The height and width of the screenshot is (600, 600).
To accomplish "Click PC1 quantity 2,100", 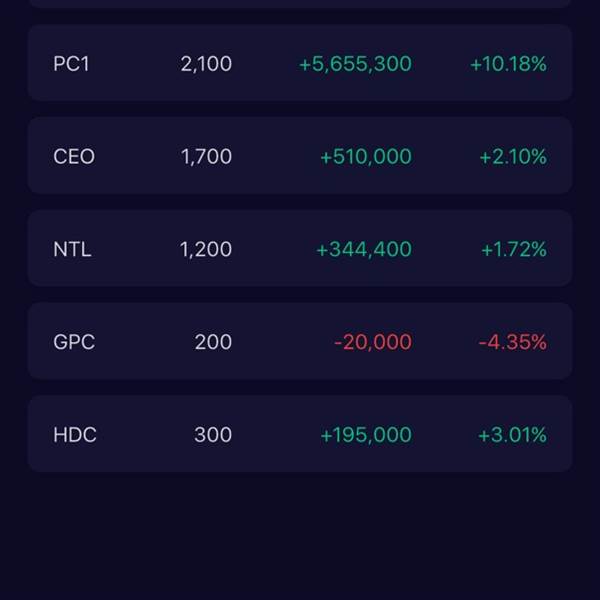I will (206, 64).
